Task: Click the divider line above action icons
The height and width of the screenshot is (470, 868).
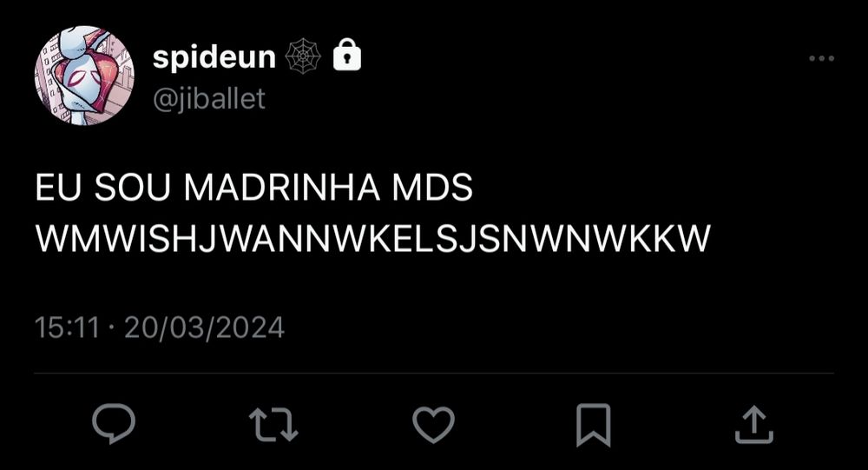Action: (x=434, y=373)
